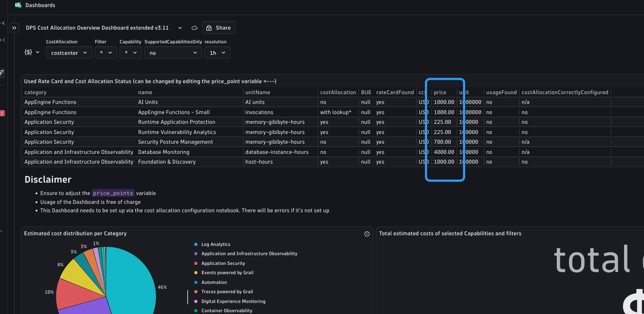Open the Filter variable dropdown
Viewport: 644px width, 314px height.
[x=106, y=53]
